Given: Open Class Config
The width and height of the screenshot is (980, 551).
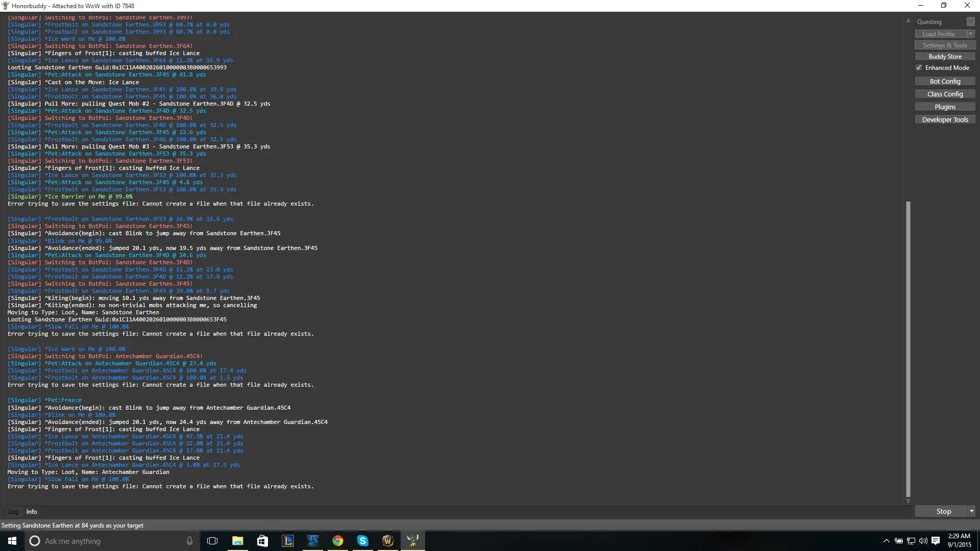Looking at the screenshot, I should pos(945,94).
